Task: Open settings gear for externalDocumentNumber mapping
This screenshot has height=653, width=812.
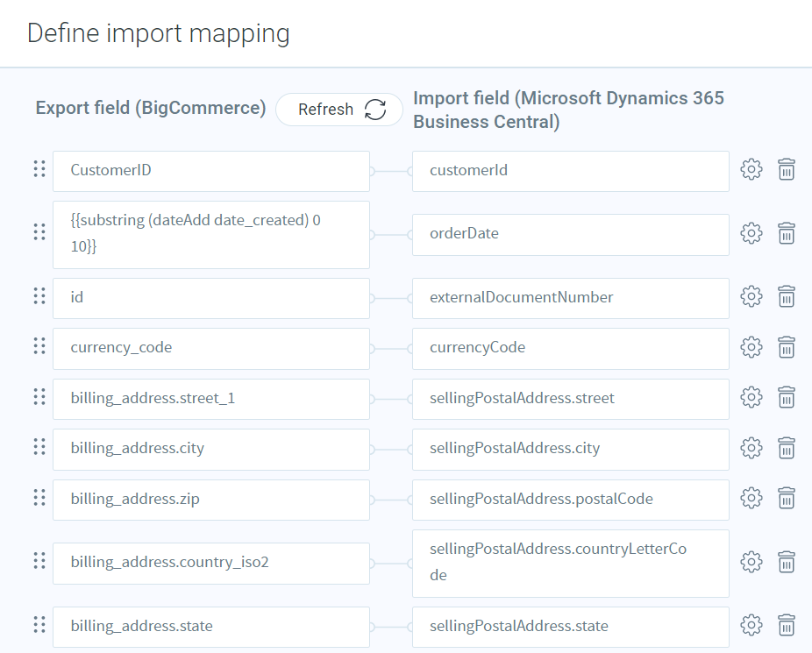Action: pyautogui.click(x=751, y=296)
